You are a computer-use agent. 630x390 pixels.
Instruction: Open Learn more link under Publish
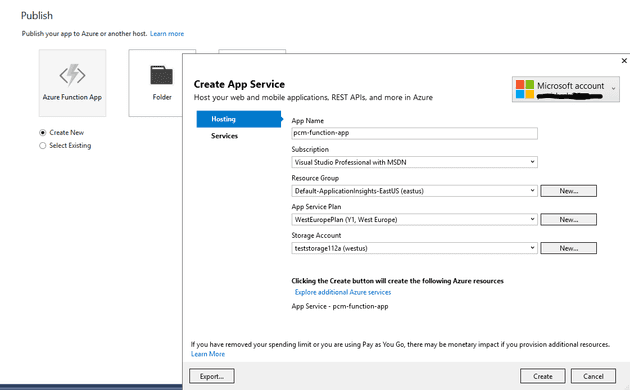(167, 34)
